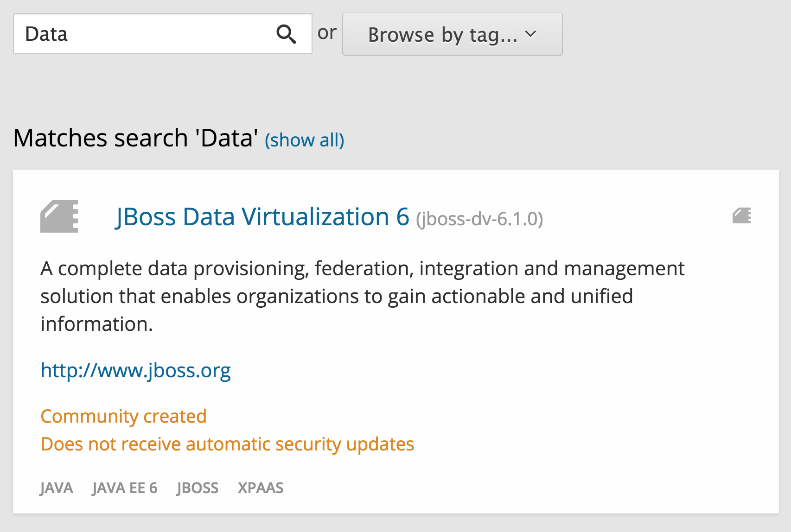The height and width of the screenshot is (532, 791).
Task: Click the search magnifier icon
Action: tap(287, 34)
